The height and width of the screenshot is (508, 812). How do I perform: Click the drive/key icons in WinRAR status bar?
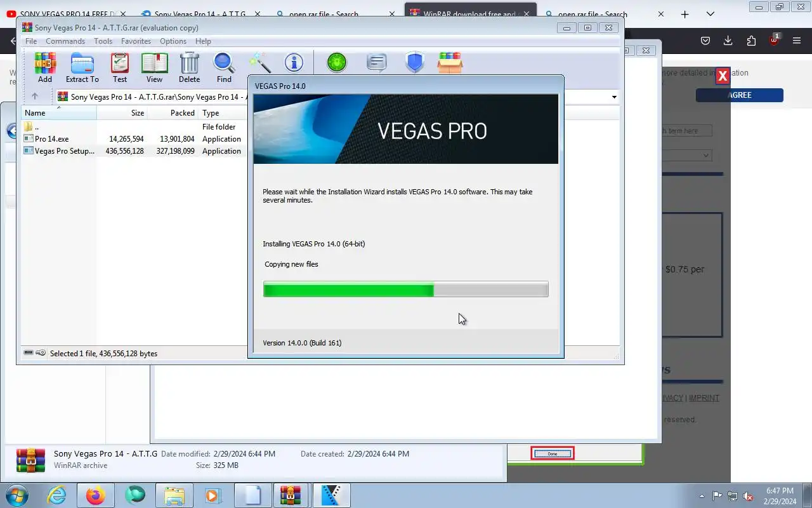[34, 353]
